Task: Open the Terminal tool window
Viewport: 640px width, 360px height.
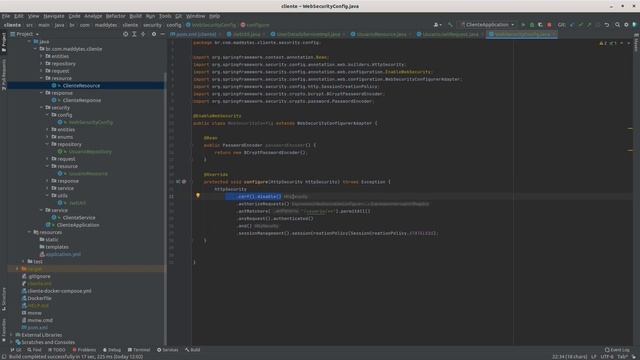Action: pyautogui.click(x=139, y=350)
